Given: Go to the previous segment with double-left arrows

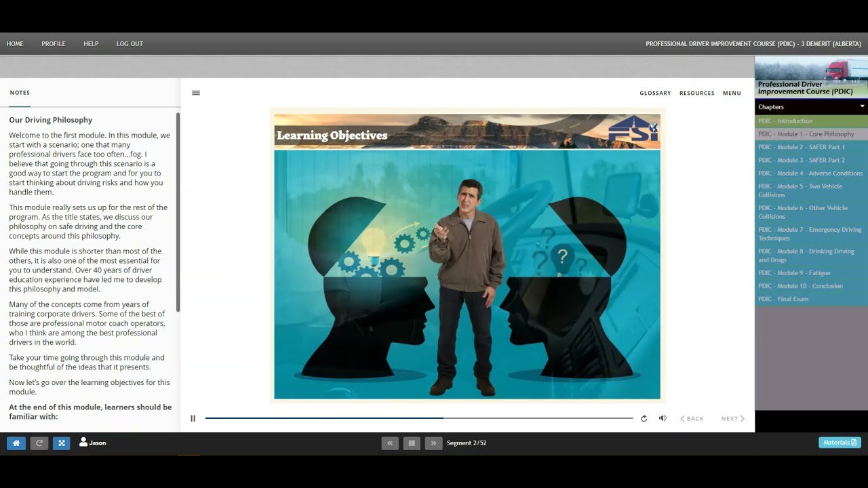Looking at the screenshot, I should [x=390, y=443].
